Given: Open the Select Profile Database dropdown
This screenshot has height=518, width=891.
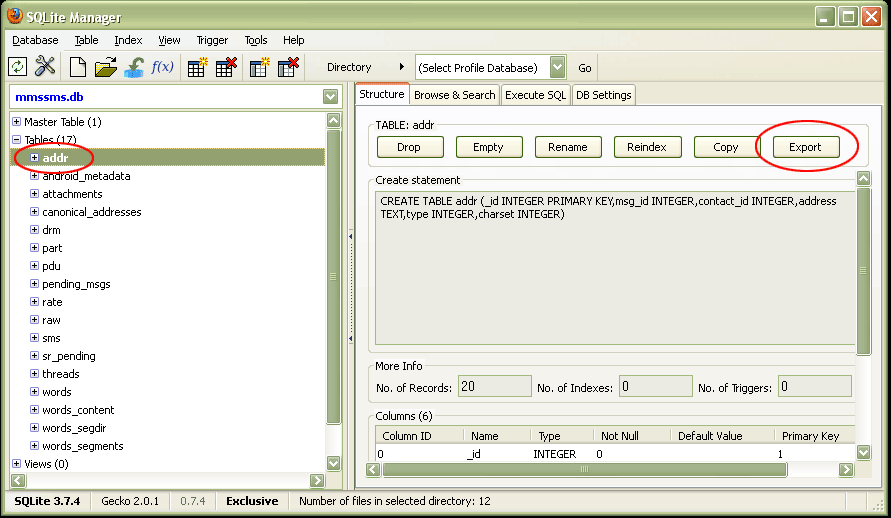Looking at the screenshot, I should pos(557,67).
